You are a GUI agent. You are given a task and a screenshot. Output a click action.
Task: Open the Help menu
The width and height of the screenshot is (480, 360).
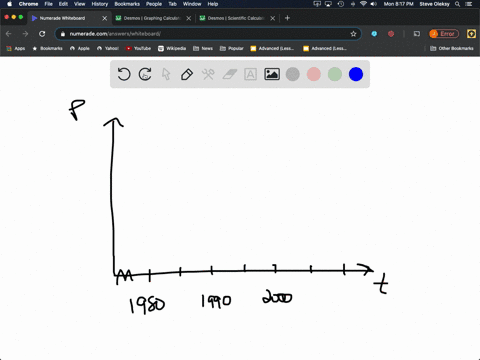point(213,4)
